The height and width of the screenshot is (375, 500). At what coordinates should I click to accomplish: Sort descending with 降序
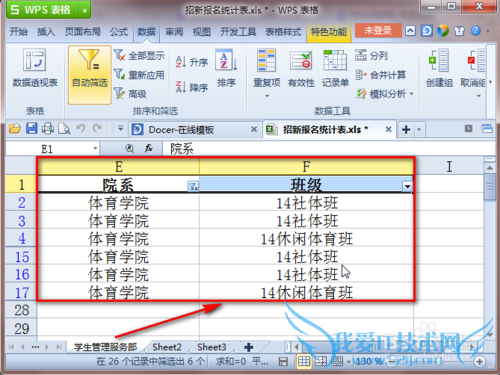pos(192,87)
